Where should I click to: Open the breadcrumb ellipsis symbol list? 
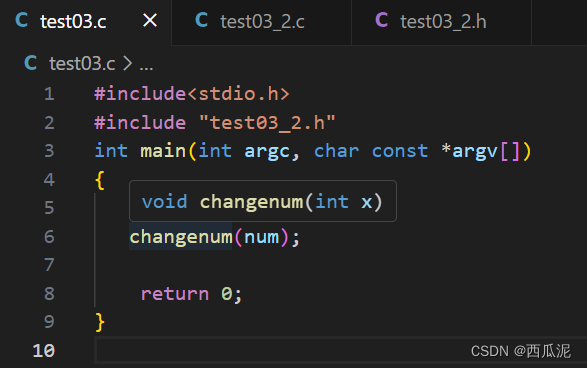(146, 67)
